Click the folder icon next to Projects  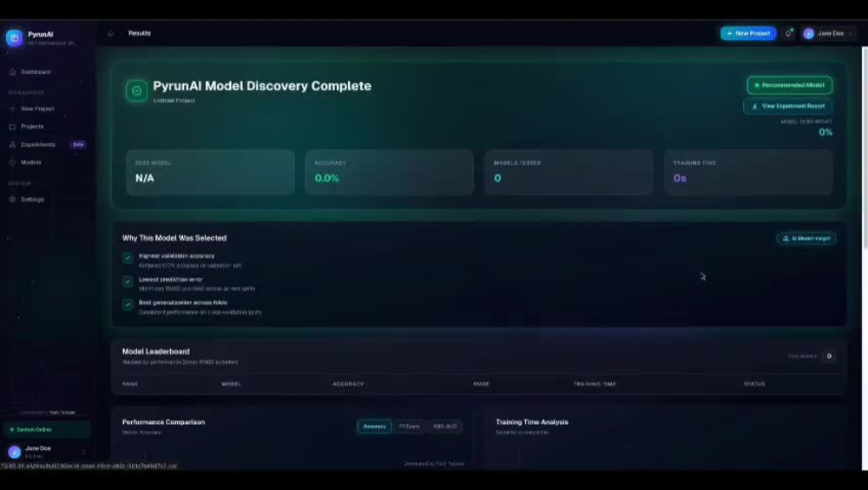13,127
